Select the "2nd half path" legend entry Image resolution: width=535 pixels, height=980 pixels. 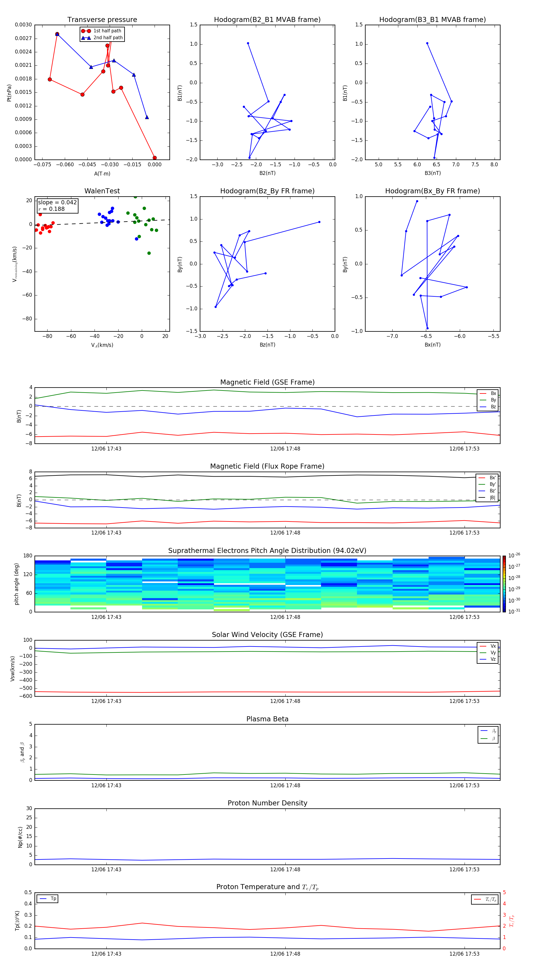pos(102,38)
